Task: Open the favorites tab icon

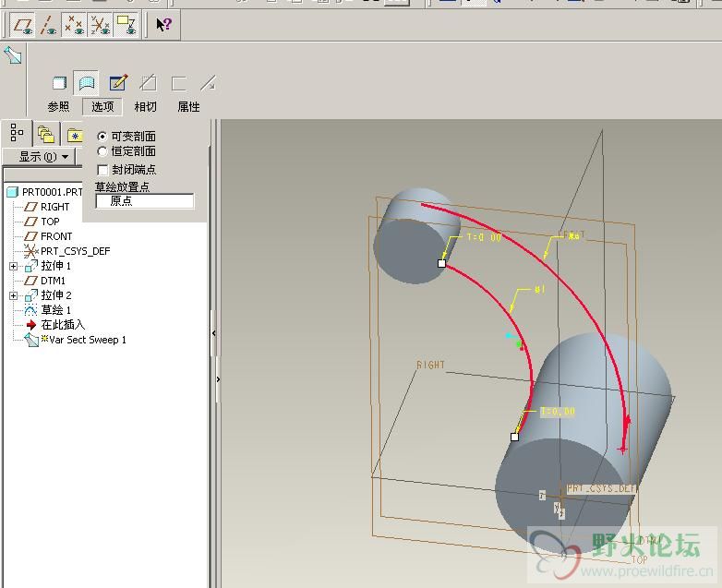Action: (x=73, y=136)
